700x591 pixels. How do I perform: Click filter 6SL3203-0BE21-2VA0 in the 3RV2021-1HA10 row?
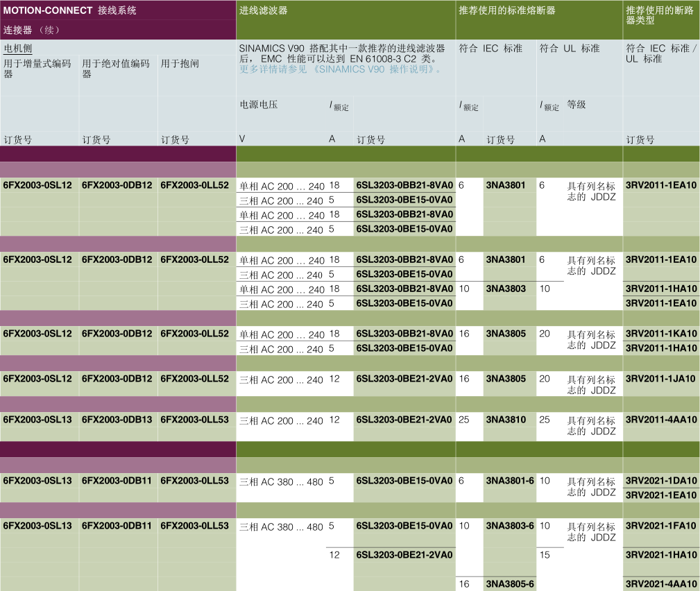click(404, 555)
